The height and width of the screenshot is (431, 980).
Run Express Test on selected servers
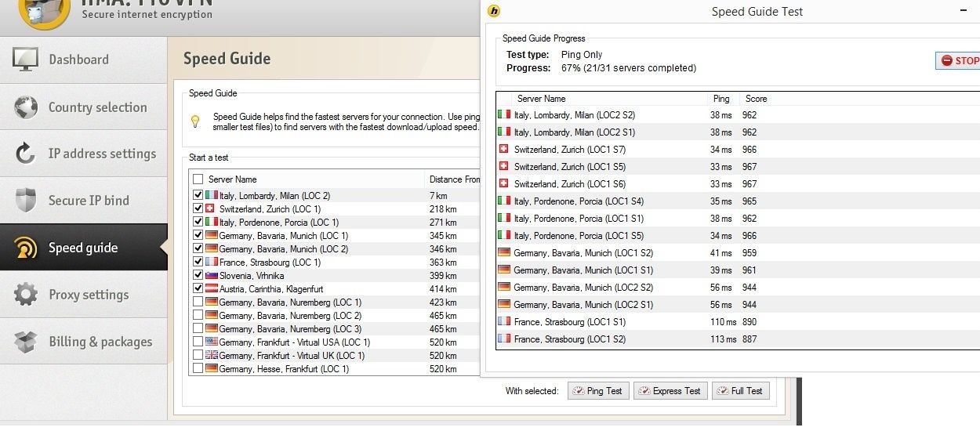[670, 390]
